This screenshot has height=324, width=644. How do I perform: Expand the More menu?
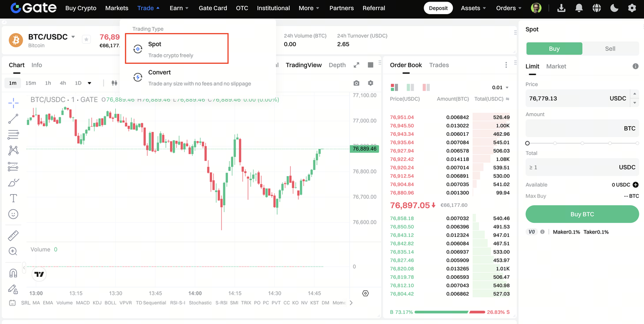309,8
